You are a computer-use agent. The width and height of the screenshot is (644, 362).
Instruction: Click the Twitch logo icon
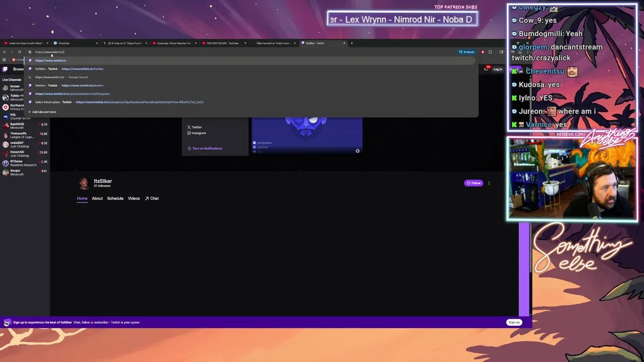[x=5, y=69]
